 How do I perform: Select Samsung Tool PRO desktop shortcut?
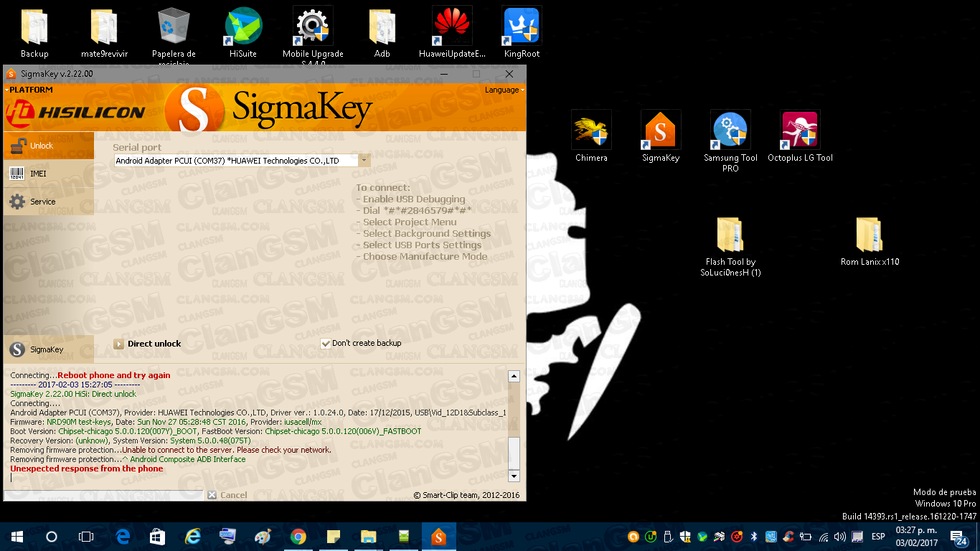[730, 141]
